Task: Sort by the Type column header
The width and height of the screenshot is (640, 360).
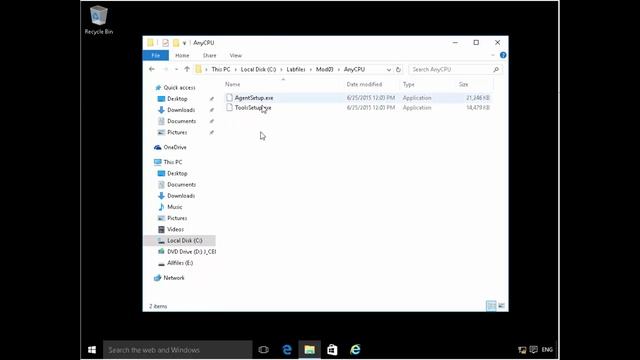Action: tap(409, 84)
